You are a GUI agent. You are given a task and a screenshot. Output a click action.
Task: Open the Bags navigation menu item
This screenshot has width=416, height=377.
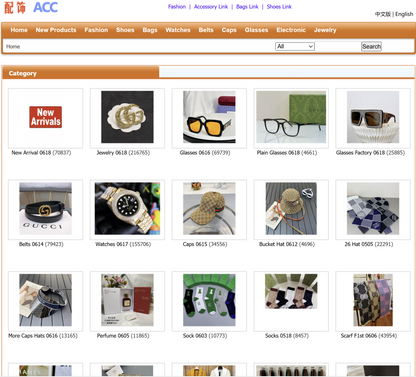pyautogui.click(x=150, y=30)
